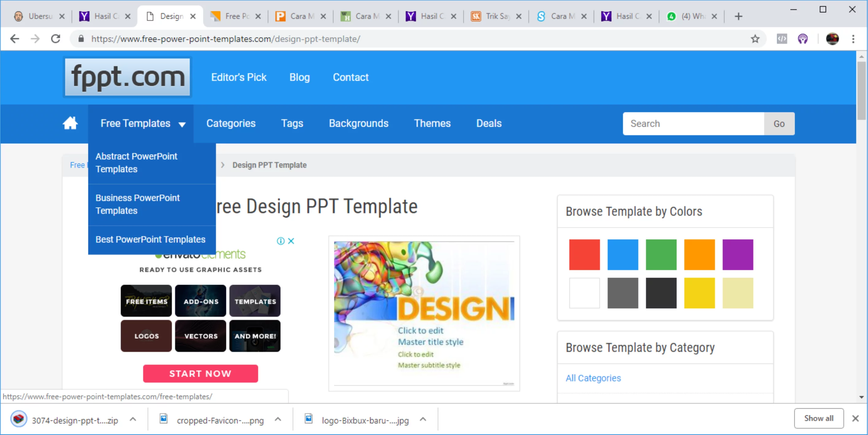The height and width of the screenshot is (435, 868).
Task: Click the home icon in navigation bar
Action: [71, 123]
